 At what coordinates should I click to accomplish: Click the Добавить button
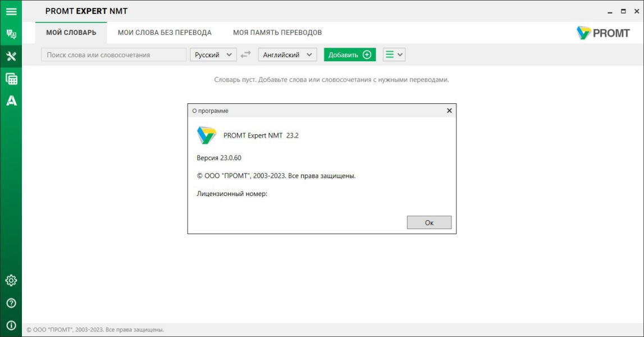point(350,54)
